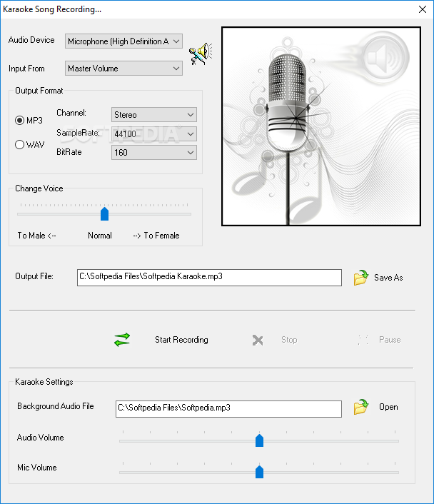Image resolution: width=434 pixels, height=504 pixels.
Task: Click Start Recording text
Action: 181,340
